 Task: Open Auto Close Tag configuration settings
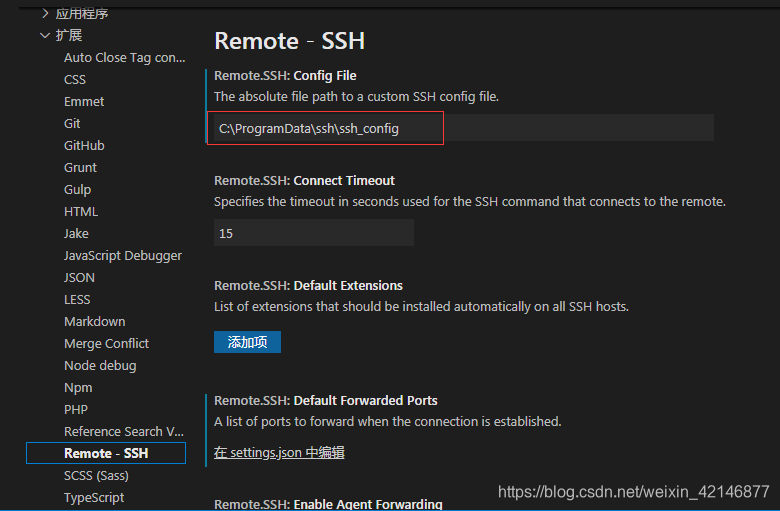(124, 58)
